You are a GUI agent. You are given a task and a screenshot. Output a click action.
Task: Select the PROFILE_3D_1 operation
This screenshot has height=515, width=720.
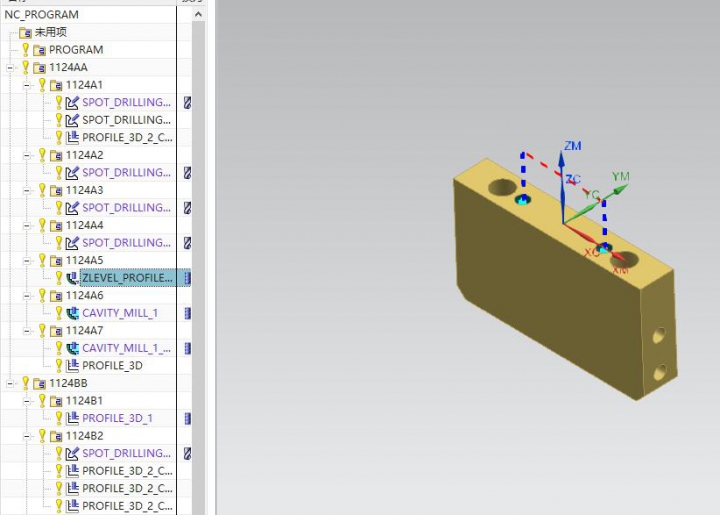(x=117, y=418)
